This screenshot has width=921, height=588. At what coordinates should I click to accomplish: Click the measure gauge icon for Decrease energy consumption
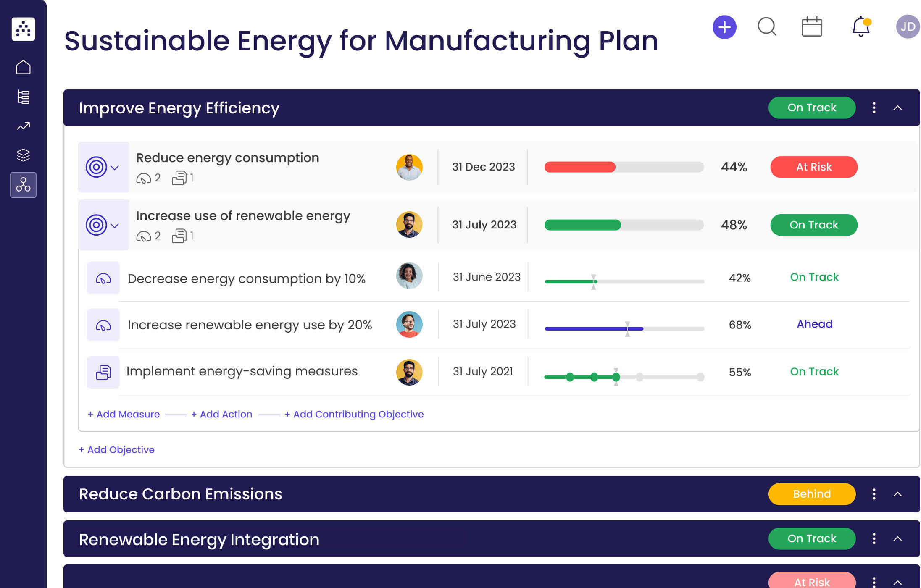(103, 278)
